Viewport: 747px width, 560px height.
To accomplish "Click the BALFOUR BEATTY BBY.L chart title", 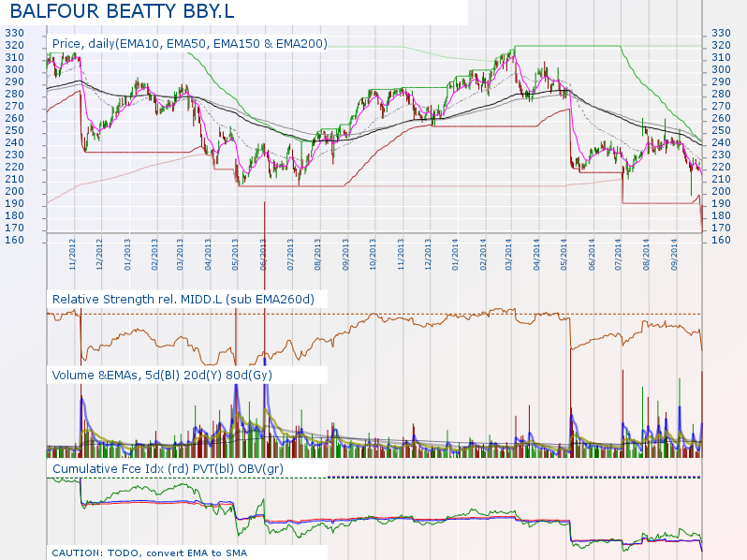I will (123, 11).
